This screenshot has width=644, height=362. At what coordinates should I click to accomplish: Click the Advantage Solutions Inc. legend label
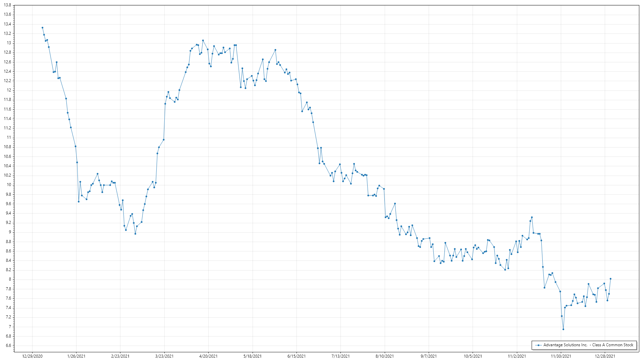tap(588, 345)
